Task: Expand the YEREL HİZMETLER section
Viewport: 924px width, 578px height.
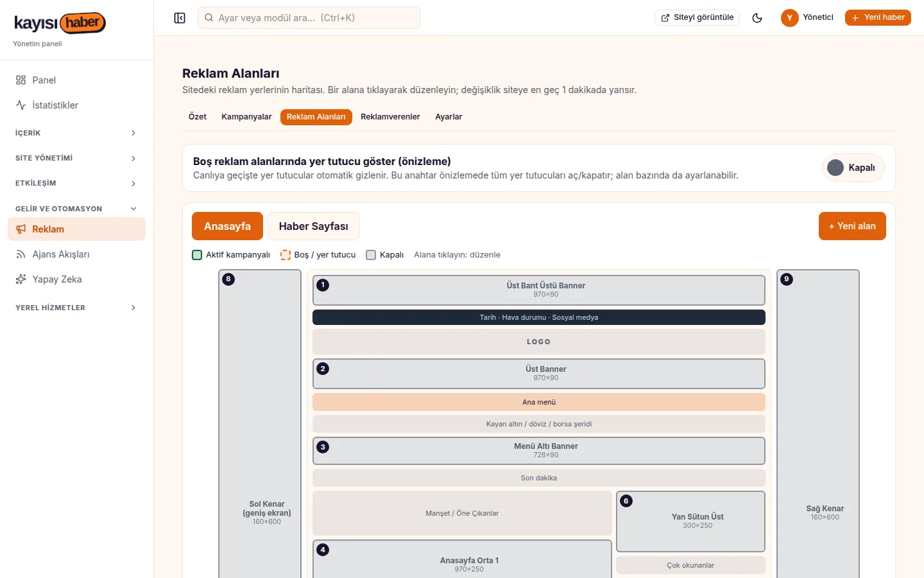Action: click(x=76, y=308)
